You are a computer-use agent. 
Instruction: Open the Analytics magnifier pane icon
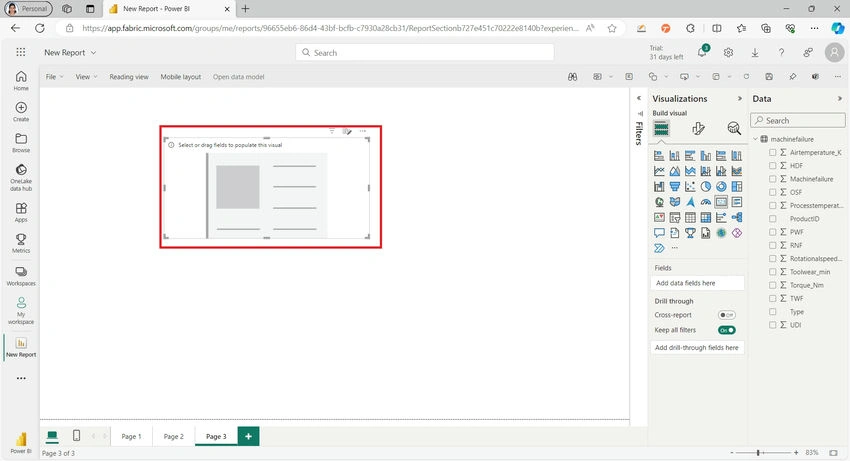pos(734,129)
